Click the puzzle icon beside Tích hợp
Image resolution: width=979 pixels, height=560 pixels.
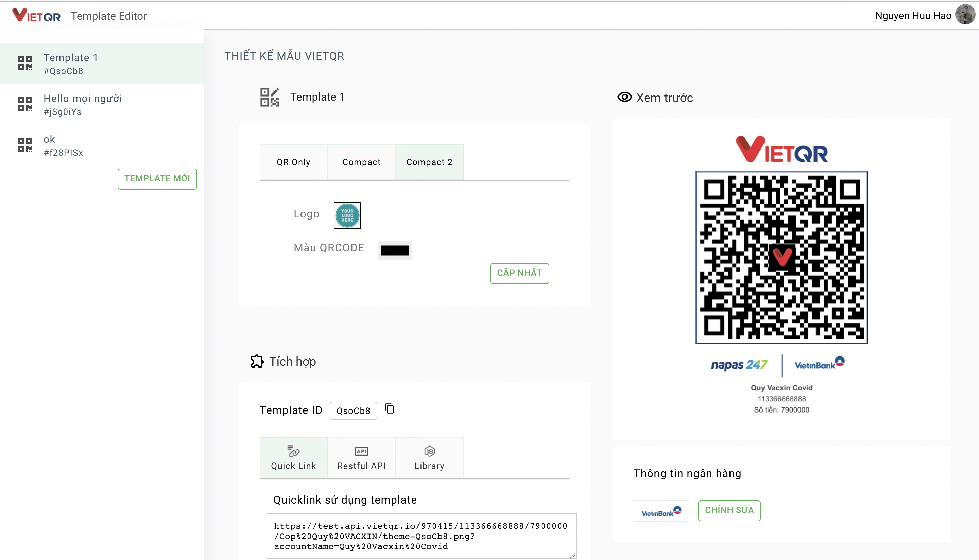pos(257,362)
